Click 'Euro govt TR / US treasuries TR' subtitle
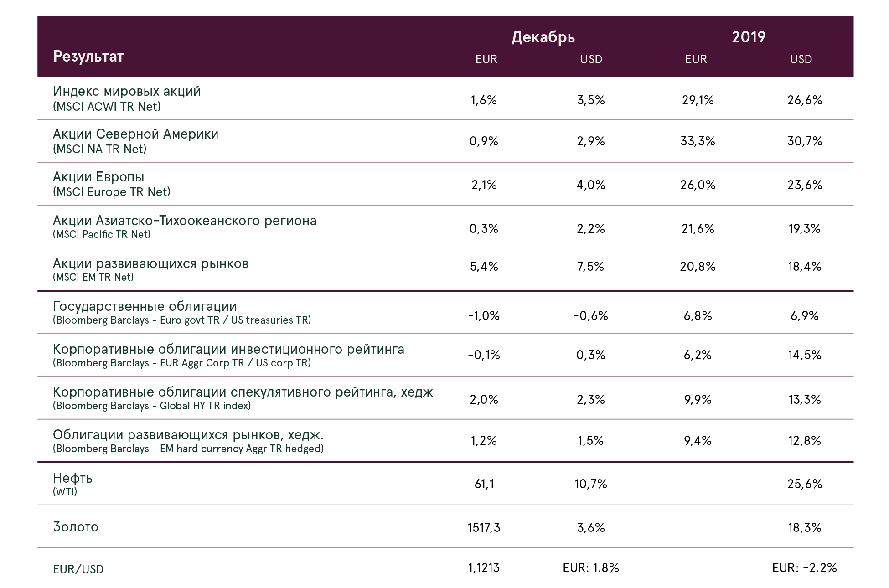Screen dimensions: 889x588 tap(234, 320)
